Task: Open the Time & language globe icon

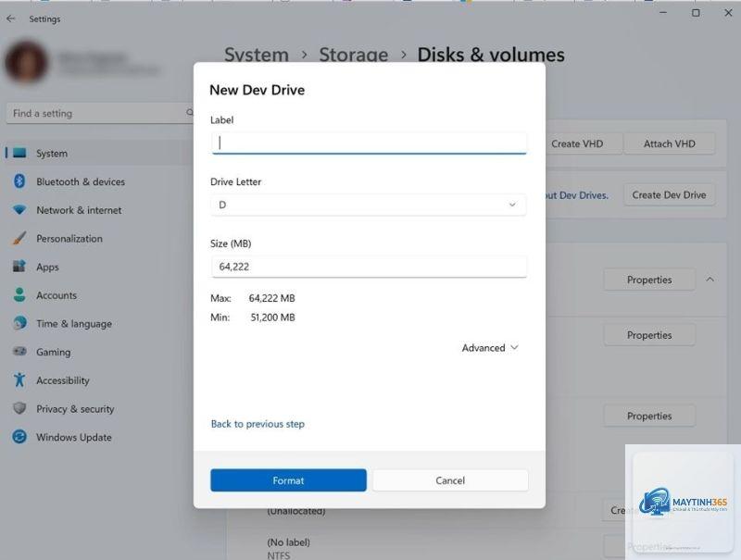Action: point(19,323)
